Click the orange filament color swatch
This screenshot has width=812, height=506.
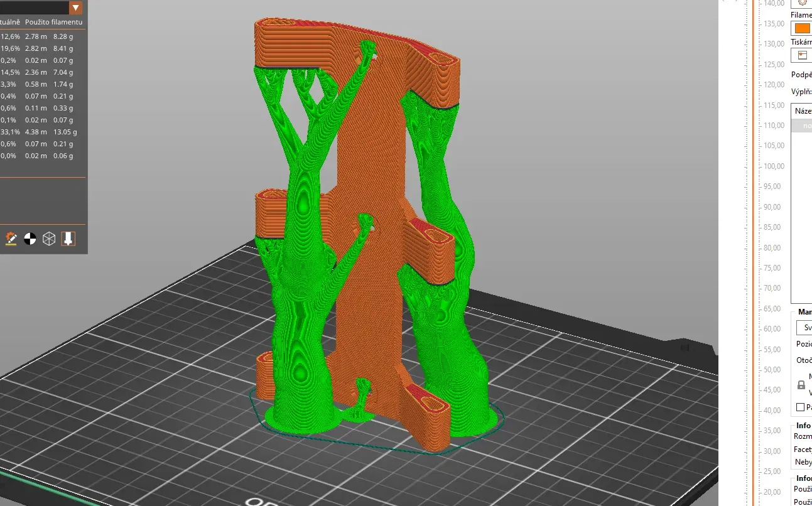(803, 28)
